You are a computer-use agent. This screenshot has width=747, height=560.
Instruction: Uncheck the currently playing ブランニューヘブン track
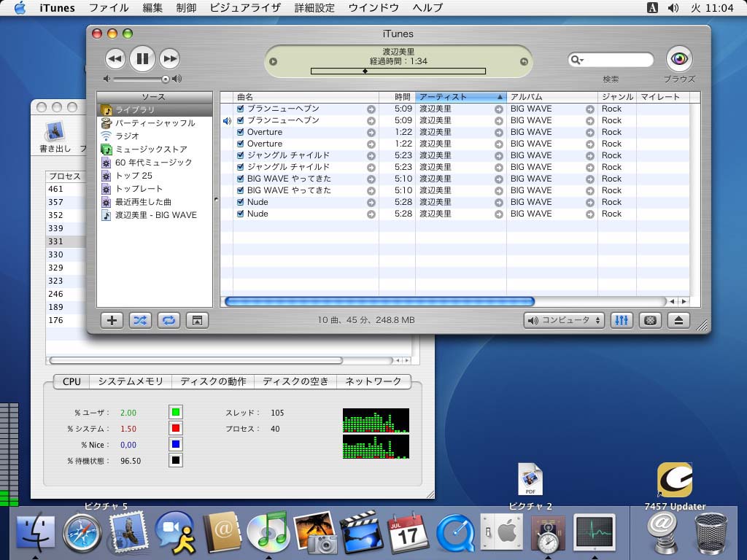[x=241, y=120]
